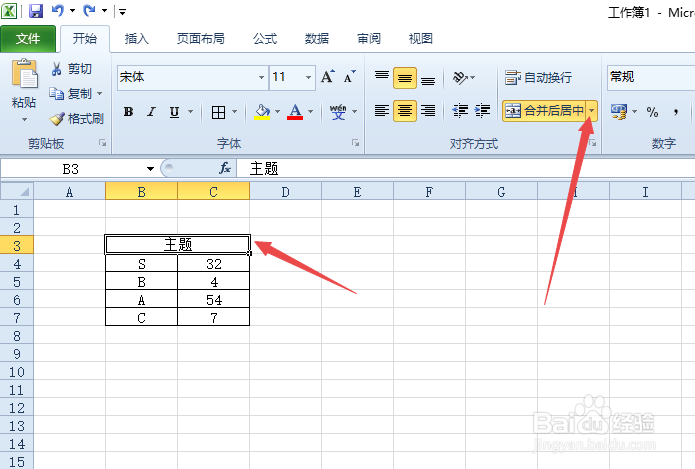The image size is (695, 469).
Task: Open the Name Box dropdown arrow
Action: coord(150,168)
